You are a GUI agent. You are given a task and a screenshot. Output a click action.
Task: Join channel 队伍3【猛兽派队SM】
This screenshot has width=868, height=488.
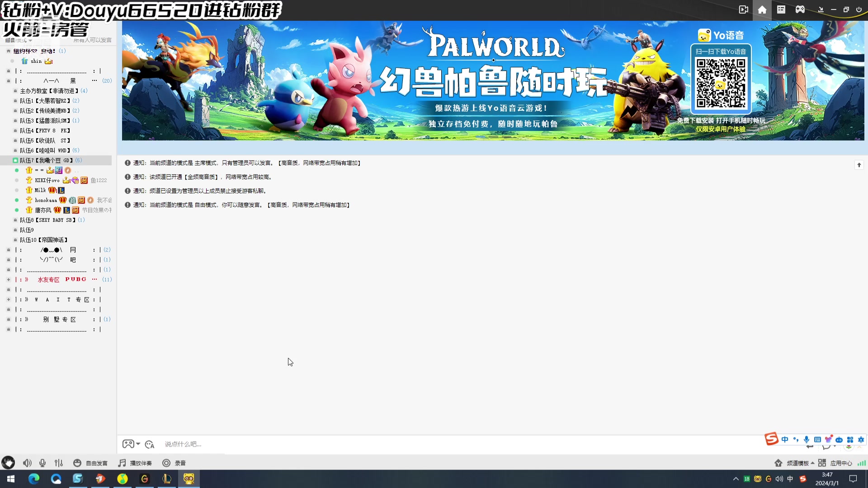(45, 121)
